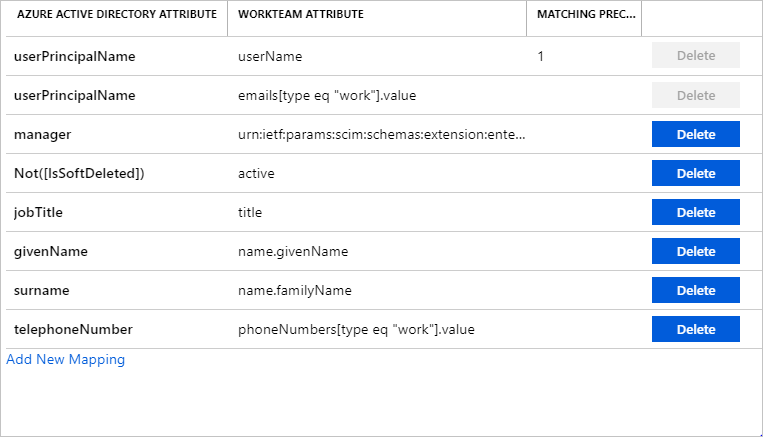Sort by Workteam Attribute column header
763x437 pixels.
[x=301, y=14]
